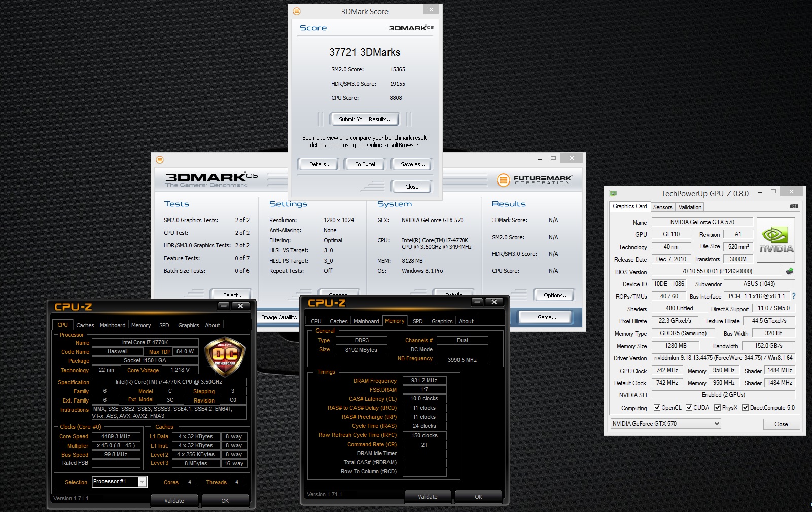Take a GPU-Z screenshot with the camera icon
Viewport: 812px width, 512px height.
pos(794,206)
